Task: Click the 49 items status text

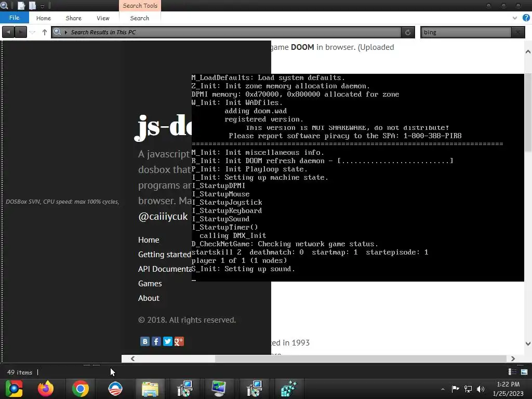Action: (20, 373)
